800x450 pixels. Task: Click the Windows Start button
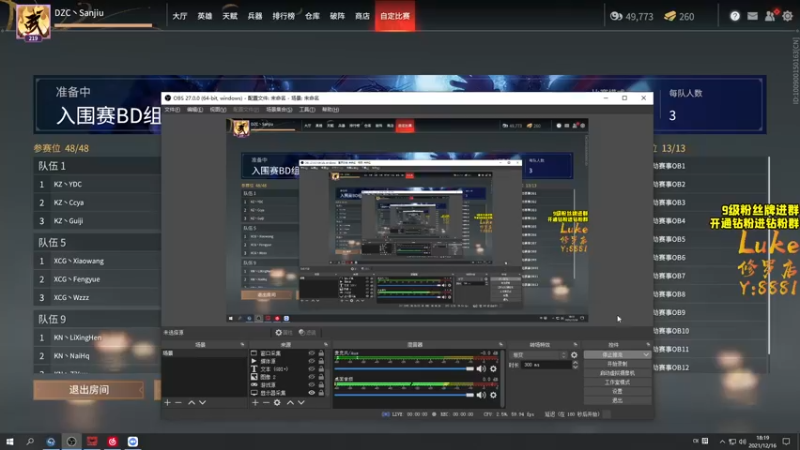10,441
